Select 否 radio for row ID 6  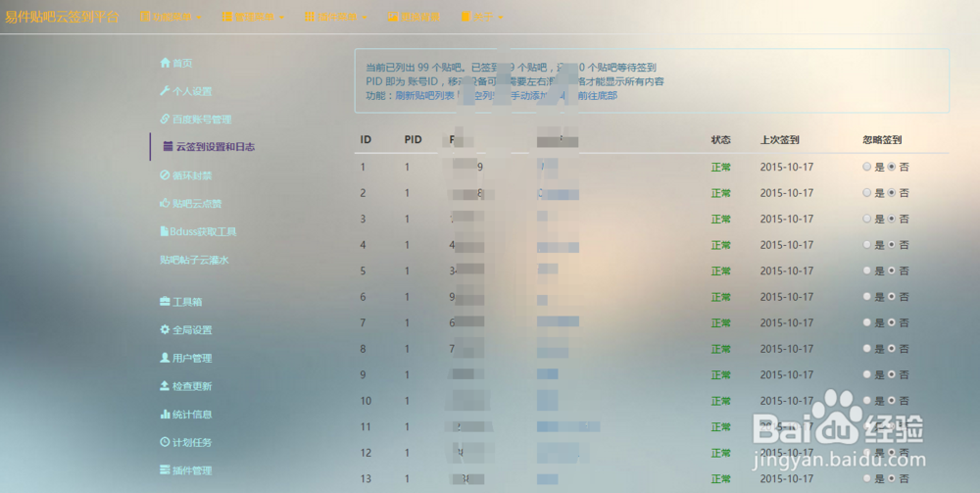pyautogui.click(x=891, y=297)
